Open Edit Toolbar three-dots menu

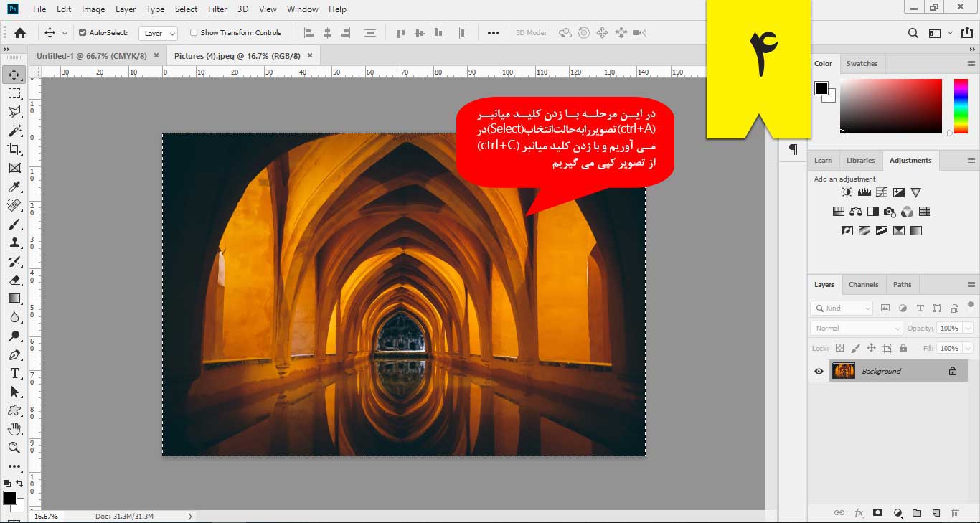(14, 466)
